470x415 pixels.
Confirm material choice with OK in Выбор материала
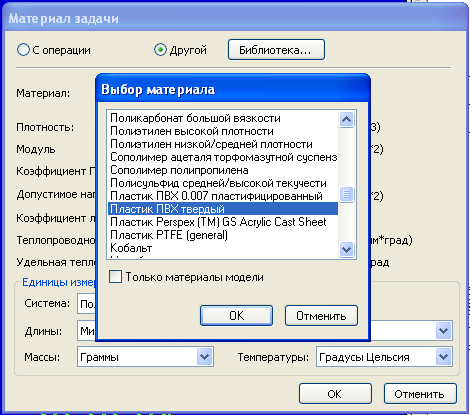(236, 315)
